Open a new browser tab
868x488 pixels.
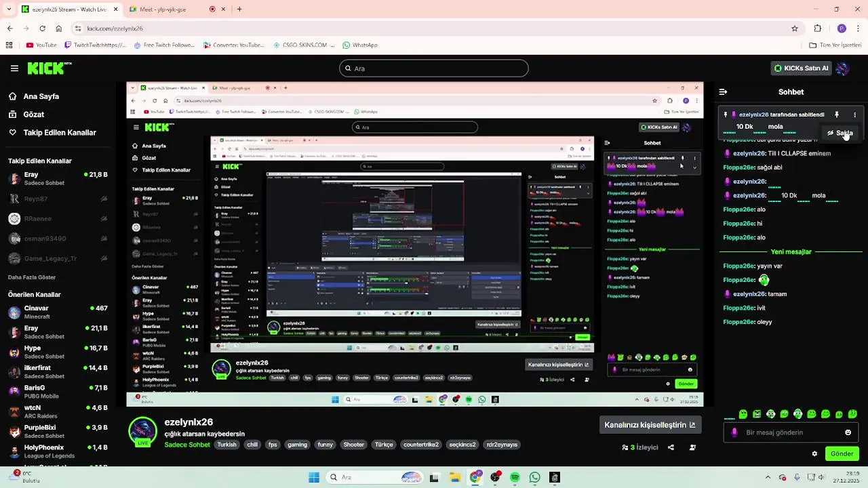[239, 9]
